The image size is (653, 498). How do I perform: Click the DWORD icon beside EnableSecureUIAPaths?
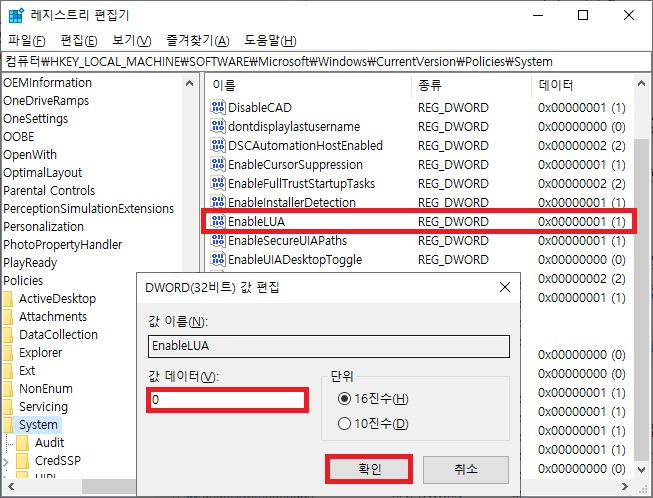point(218,240)
